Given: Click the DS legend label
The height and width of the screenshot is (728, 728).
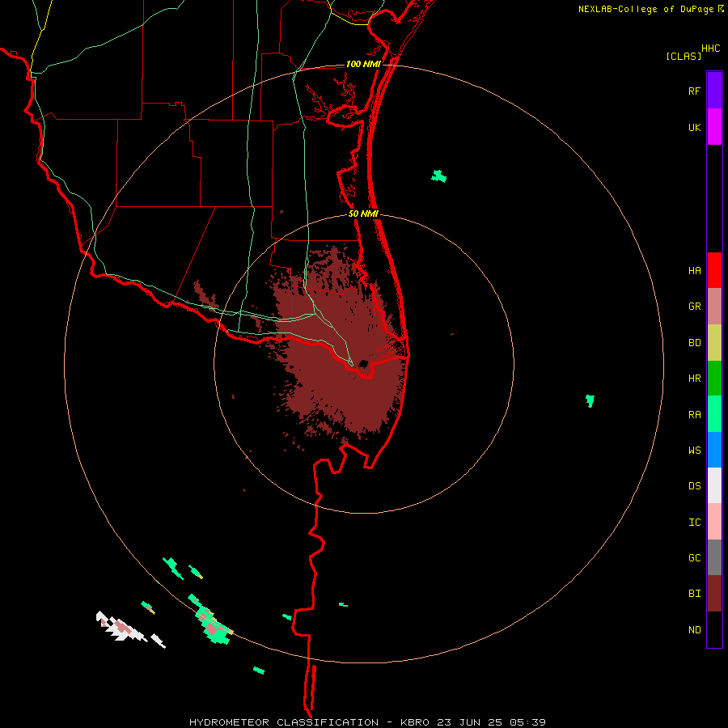Looking at the screenshot, I should (694, 485).
